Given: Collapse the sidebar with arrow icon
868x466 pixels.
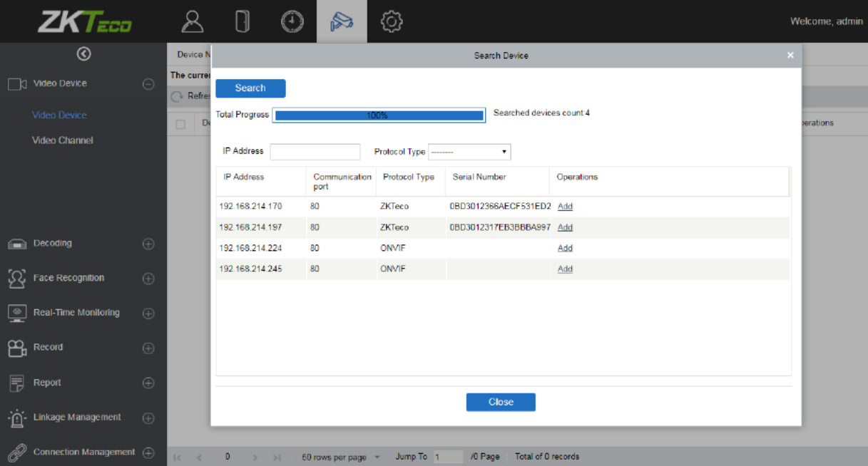Looking at the screenshot, I should [x=83, y=53].
